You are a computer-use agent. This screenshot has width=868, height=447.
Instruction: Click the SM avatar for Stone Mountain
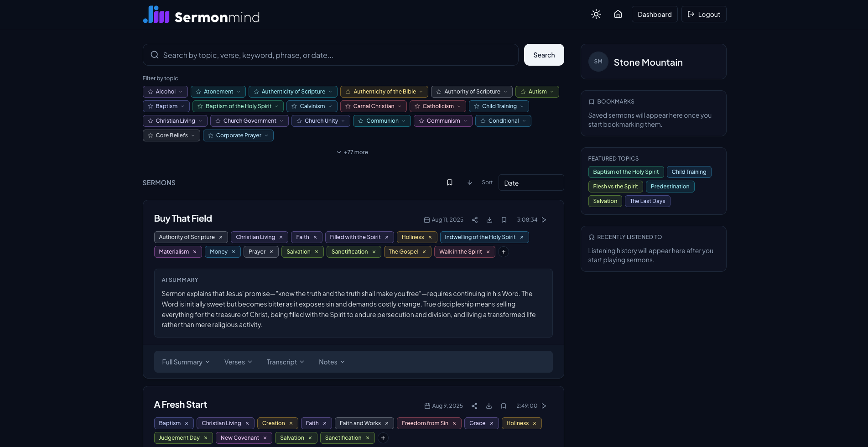(598, 62)
